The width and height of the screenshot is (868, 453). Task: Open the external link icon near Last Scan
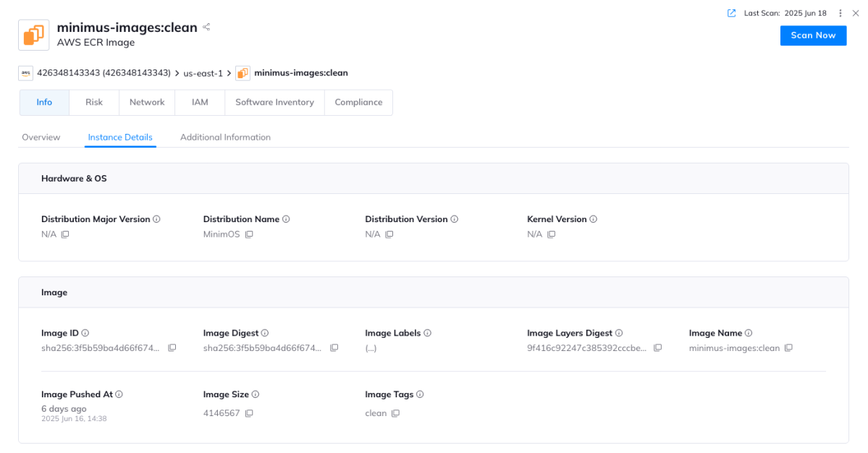(731, 13)
